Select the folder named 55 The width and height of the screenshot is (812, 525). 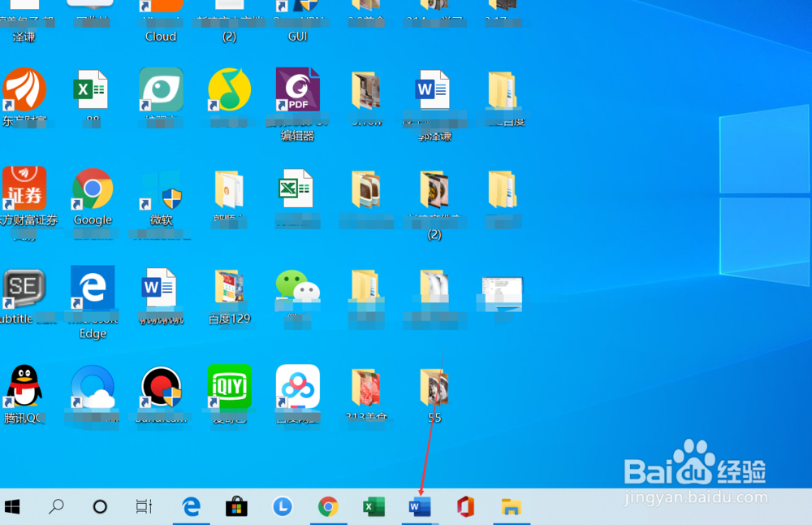[434, 387]
